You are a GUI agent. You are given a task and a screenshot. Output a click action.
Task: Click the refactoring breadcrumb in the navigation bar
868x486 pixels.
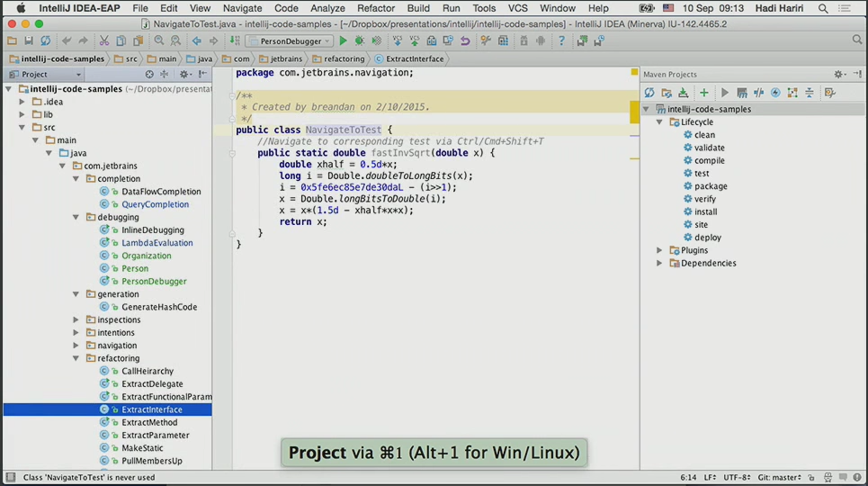339,58
